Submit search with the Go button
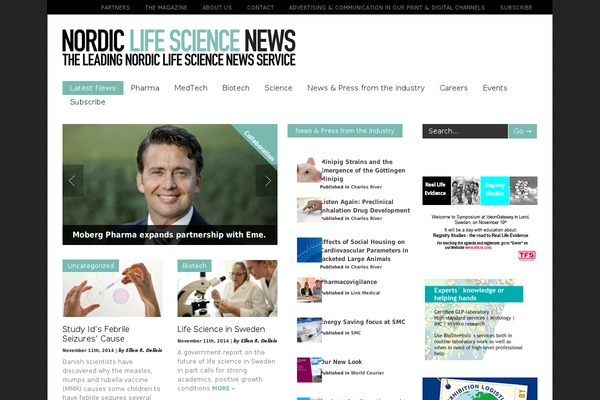Viewport: 600px width, 400px height. tap(523, 131)
